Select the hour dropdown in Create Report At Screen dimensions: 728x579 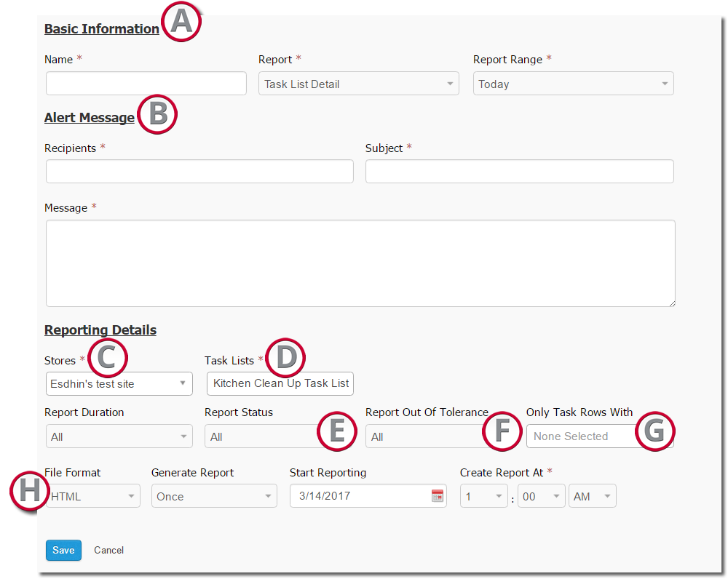pyautogui.click(x=483, y=496)
